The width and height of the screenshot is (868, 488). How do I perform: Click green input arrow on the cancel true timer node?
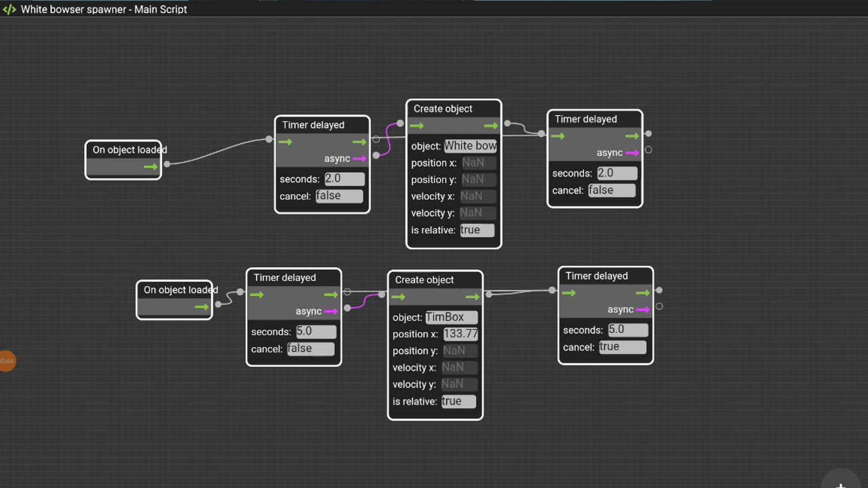[x=569, y=293]
